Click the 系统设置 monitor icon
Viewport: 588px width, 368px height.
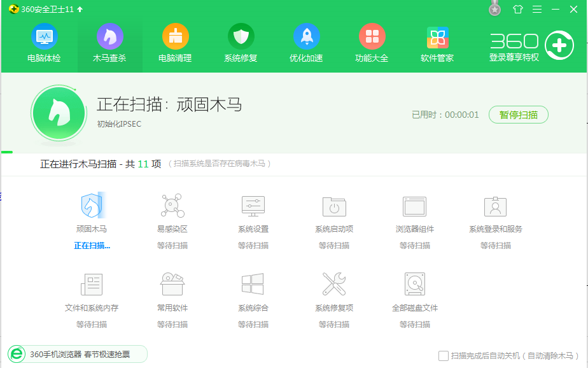(253, 206)
